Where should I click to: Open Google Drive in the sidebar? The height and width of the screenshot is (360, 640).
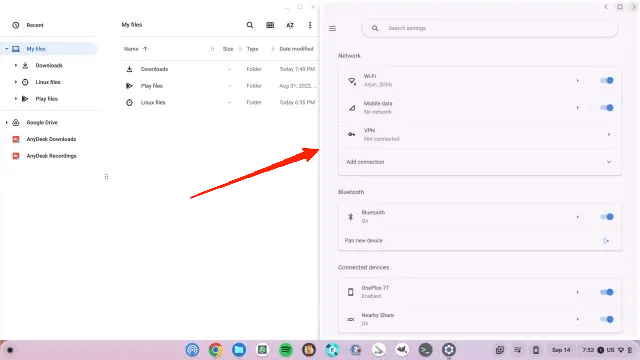(42, 122)
